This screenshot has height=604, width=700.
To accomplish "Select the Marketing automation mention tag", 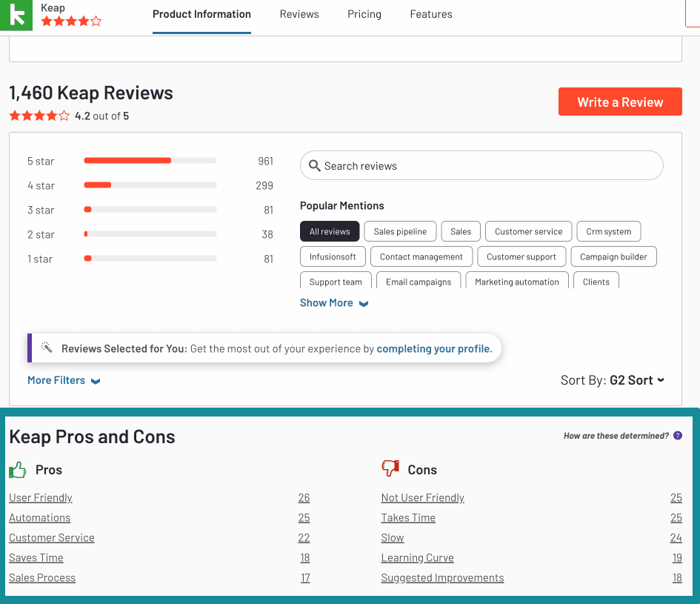I will pos(517,281).
